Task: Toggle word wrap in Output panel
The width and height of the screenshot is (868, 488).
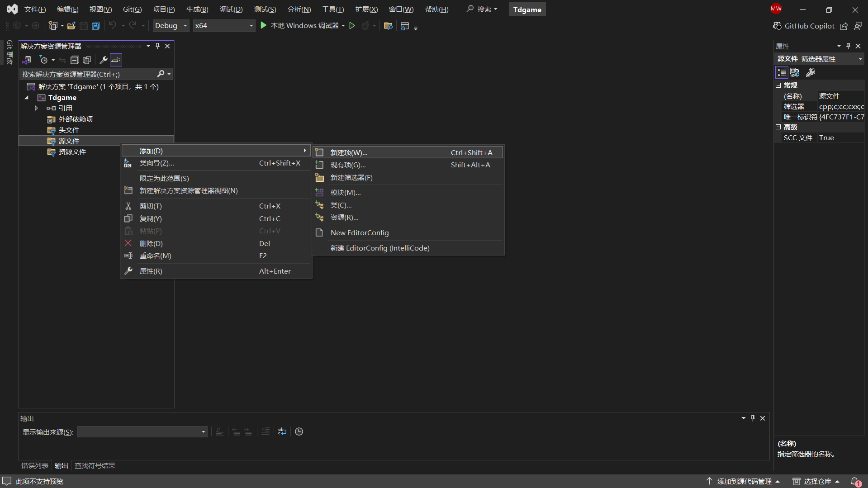Action: 282,431
